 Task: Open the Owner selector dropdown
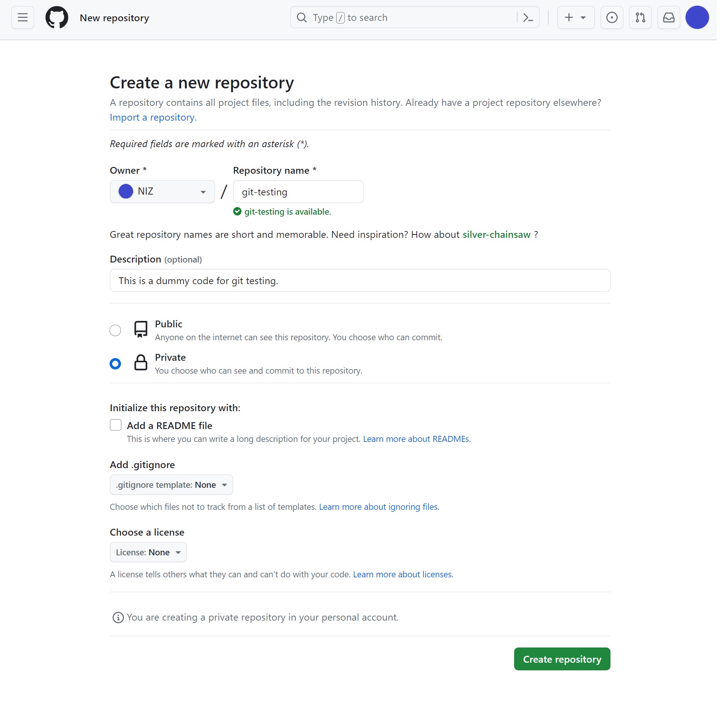[162, 191]
